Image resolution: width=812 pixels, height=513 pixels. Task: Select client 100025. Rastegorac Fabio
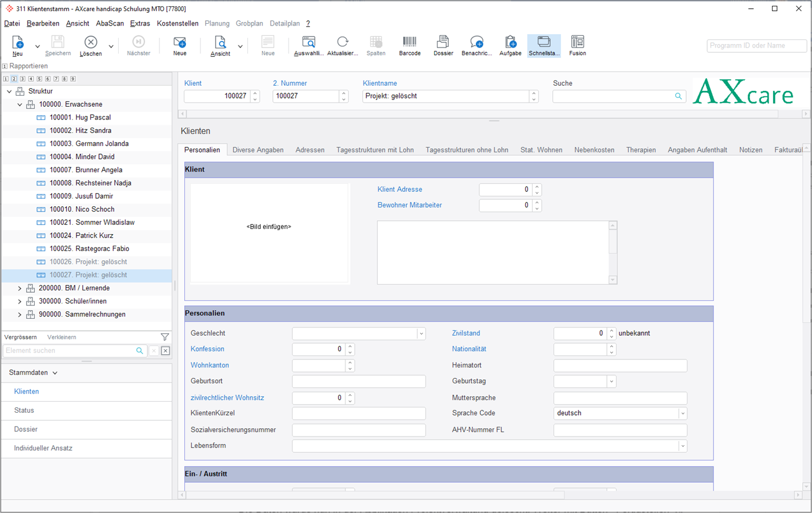click(89, 249)
